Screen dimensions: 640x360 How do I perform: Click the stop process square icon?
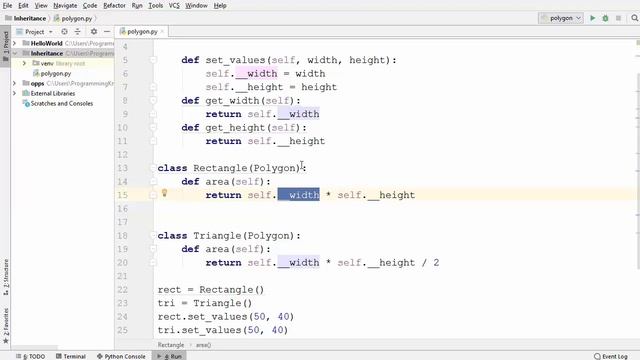pyautogui.click(x=618, y=18)
